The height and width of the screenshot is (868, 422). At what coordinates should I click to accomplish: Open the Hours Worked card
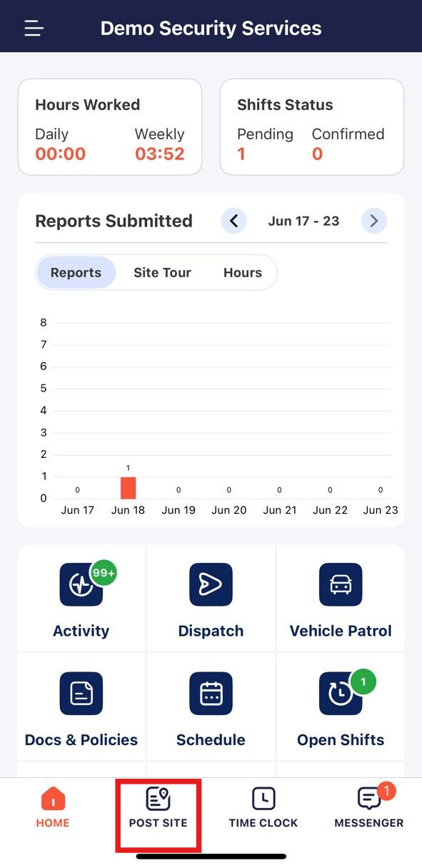pyautogui.click(x=110, y=127)
